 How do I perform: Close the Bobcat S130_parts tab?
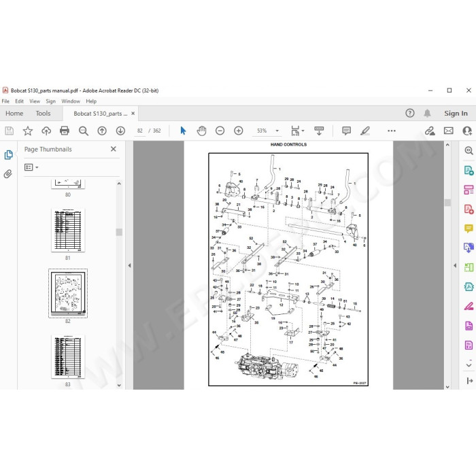133,114
